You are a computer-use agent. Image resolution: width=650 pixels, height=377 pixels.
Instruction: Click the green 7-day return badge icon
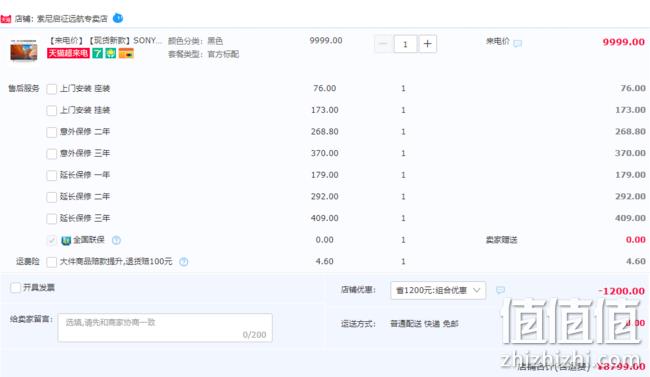(x=97, y=53)
